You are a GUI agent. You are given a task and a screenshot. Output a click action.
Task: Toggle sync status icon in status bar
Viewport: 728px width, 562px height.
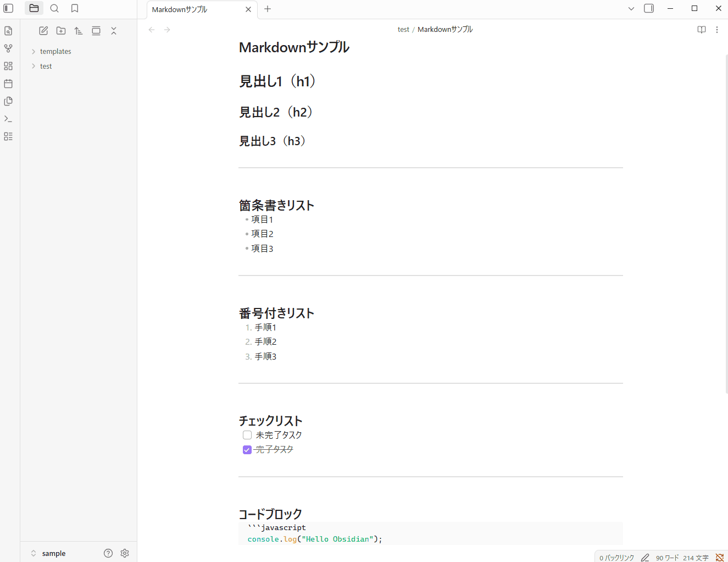pyautogui.click(x=720, y=557)
